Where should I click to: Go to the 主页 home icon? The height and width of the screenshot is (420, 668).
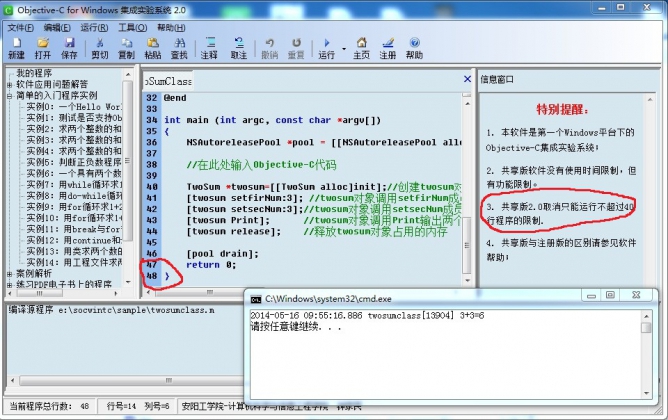361,46
